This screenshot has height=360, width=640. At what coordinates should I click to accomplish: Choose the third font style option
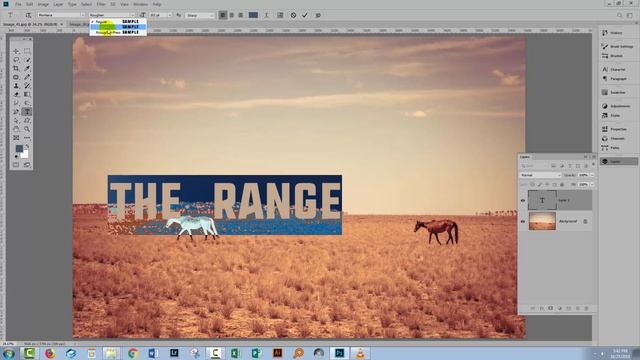point(118,32)
